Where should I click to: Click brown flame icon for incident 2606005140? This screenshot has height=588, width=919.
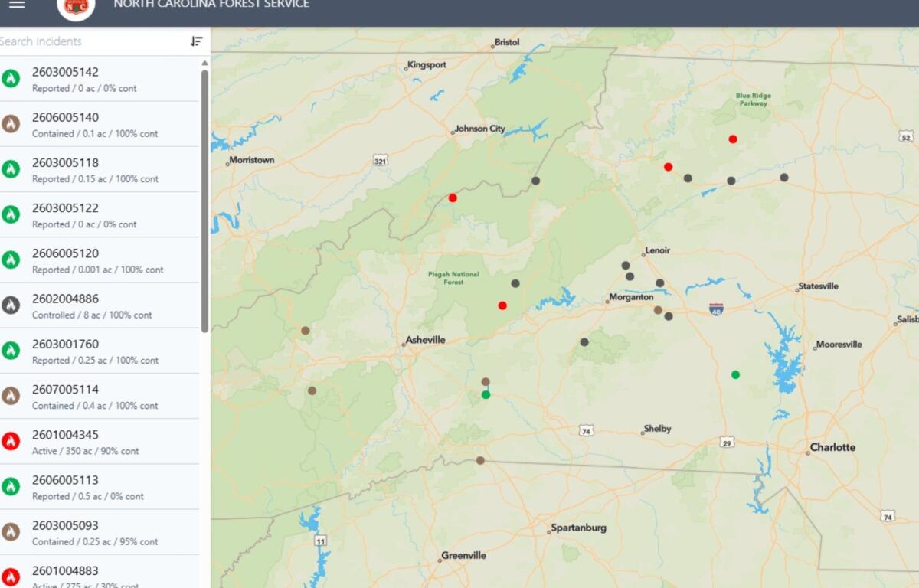[x=11, y=124]
